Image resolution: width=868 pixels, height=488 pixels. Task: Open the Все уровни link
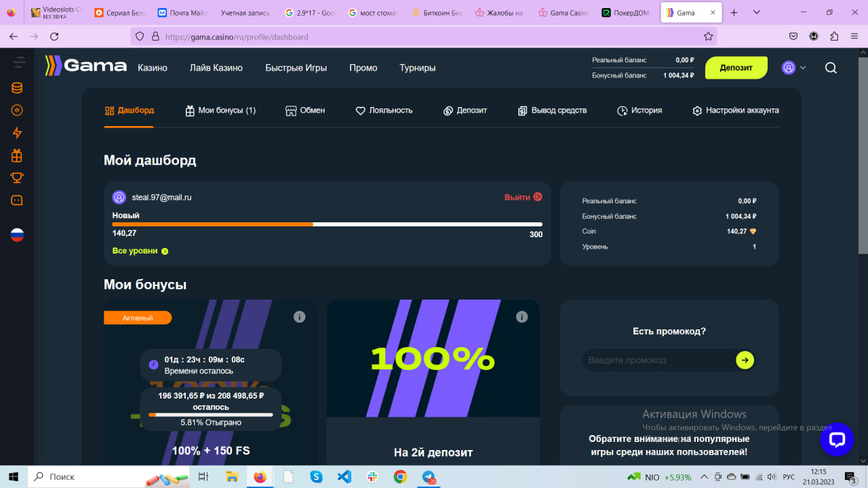pyautogui.click(x=140, y=251)
